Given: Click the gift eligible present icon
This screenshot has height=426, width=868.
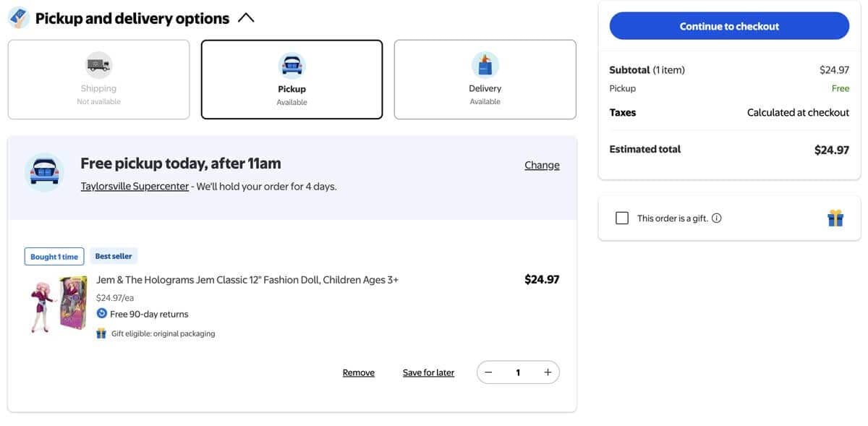Looking at the screenshot, I should [x=101, y=333].
